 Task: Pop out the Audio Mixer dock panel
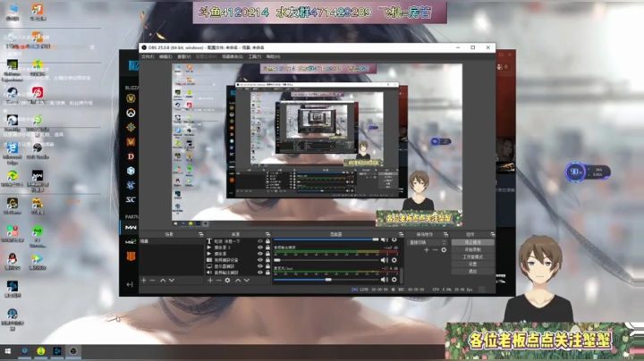(401, 234)
